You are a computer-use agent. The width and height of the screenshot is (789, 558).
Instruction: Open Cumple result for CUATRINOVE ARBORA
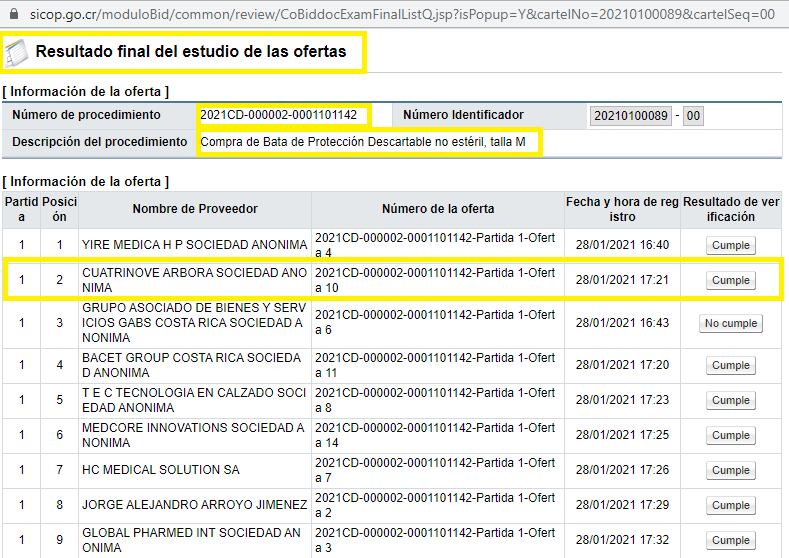pos(731,280)
